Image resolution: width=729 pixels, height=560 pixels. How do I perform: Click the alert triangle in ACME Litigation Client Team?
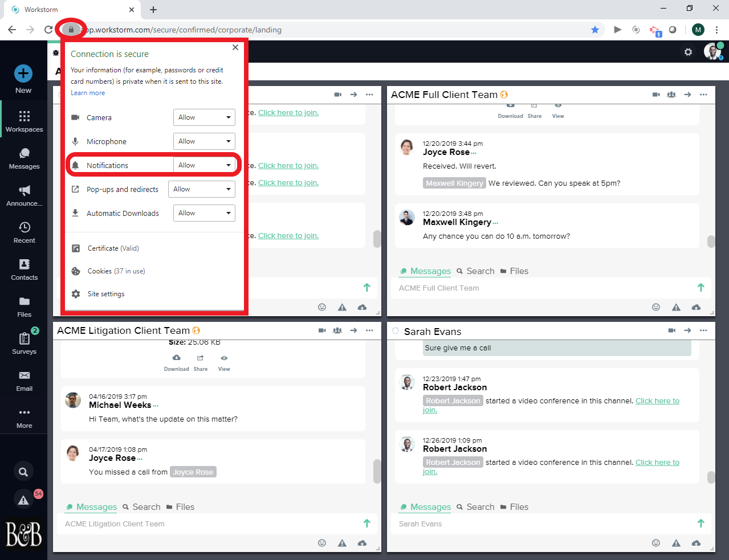click(x=342, y=543)
